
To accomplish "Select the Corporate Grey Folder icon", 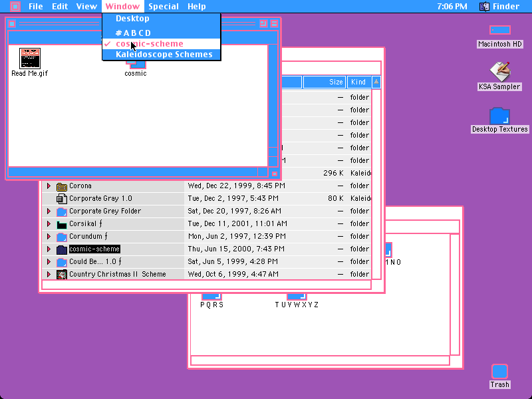I will (61, 211).
